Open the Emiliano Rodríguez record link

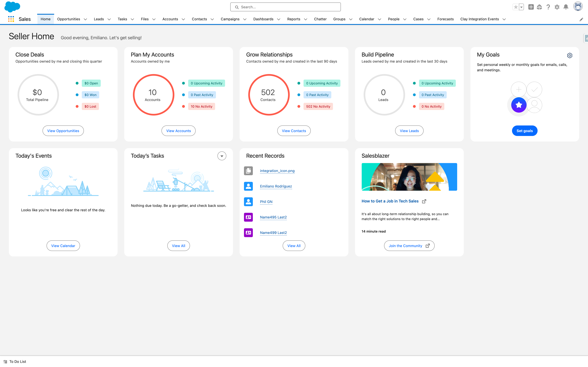276,186
